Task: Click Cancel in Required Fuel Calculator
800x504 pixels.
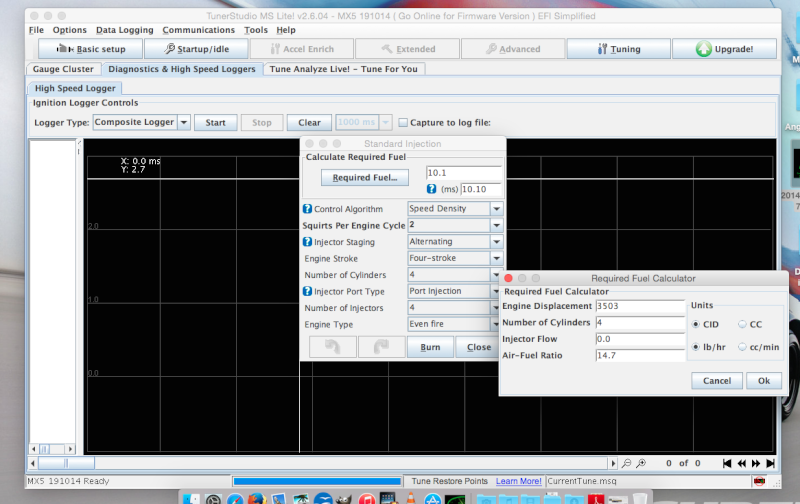Action: point(717,381)
